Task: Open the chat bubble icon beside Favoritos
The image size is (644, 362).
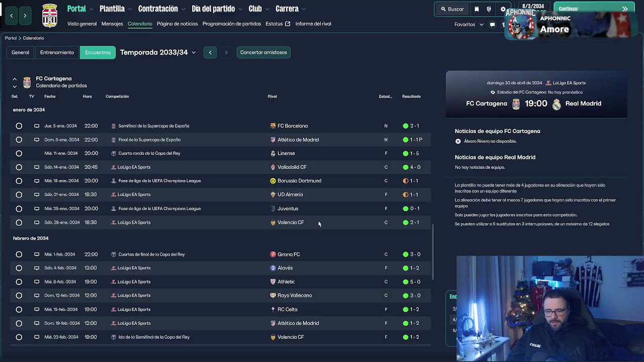Action: click(x=492, y=24)
